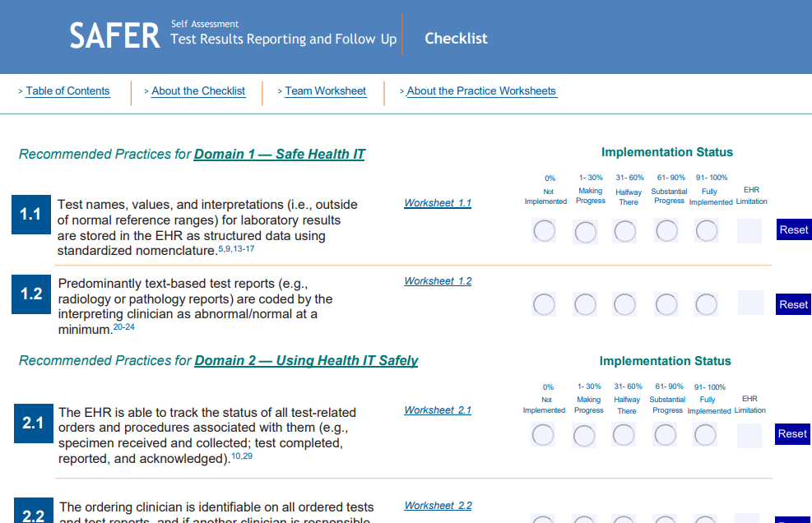Navigate to About the Practice Worksheets
812x523 pixels.
point(481,91)
